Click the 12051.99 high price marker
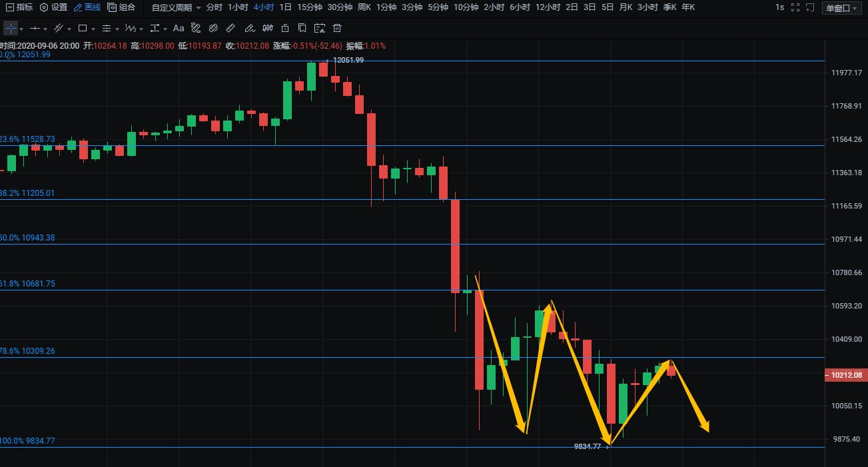The image size is (868, 467). [348, 60]
